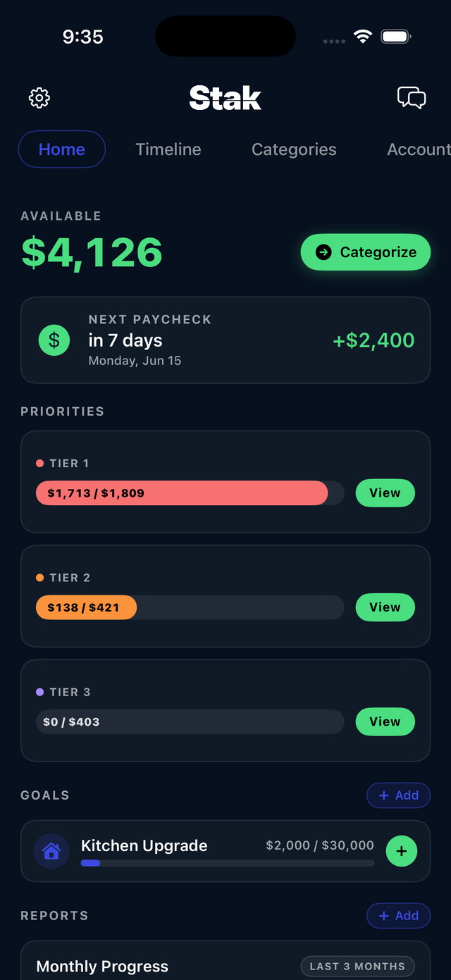The height and width of the screenshot is (980, 451).
Task: Open the Last 3 Months range selector
Action: pyautogui.click(x=357, y=967)
